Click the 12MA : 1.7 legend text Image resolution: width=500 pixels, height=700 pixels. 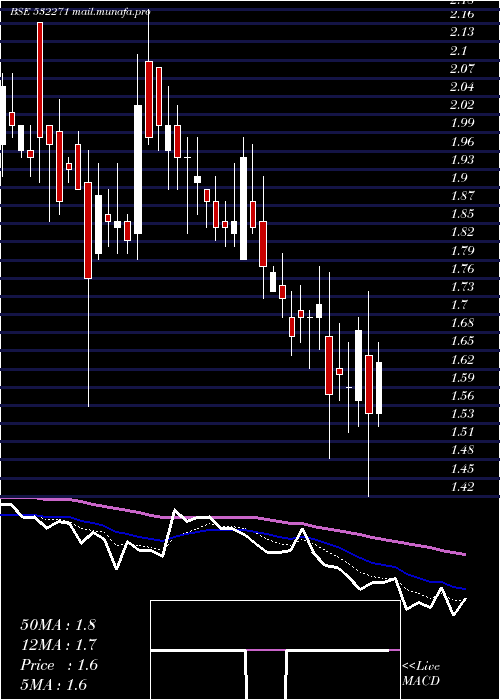pyautogui.click(x=58, y=645)
